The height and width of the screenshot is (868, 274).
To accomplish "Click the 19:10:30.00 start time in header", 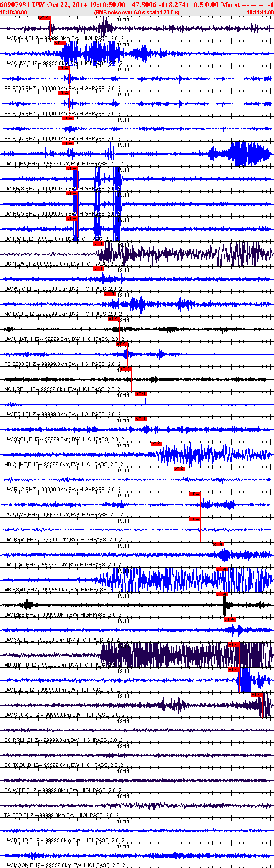I will pos(14,12).
